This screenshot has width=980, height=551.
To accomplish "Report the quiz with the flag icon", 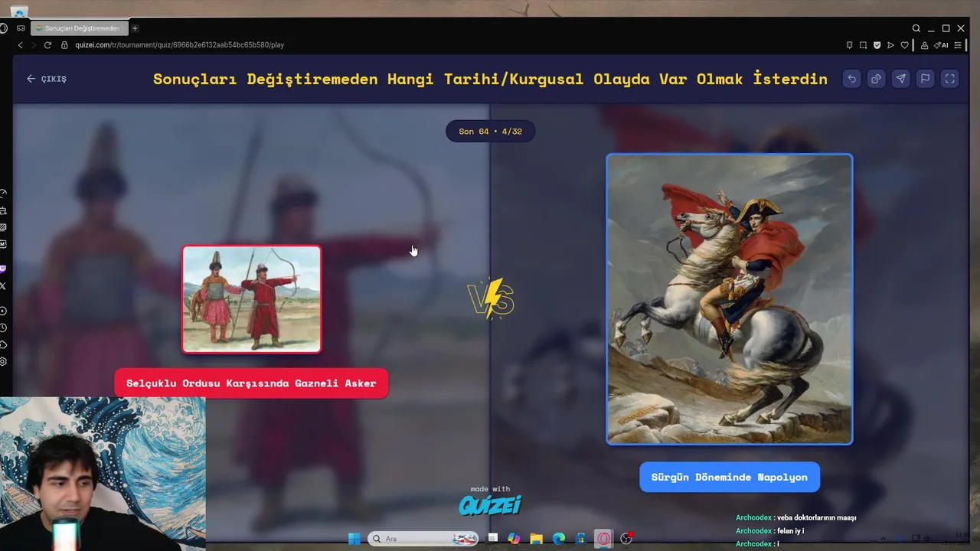I will coord(925,79).
